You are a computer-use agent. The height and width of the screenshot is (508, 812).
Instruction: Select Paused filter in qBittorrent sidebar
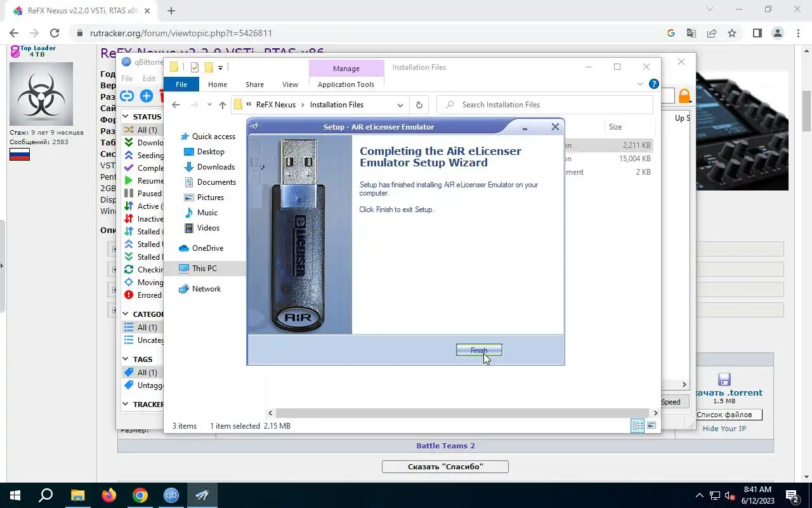[143, 194]
